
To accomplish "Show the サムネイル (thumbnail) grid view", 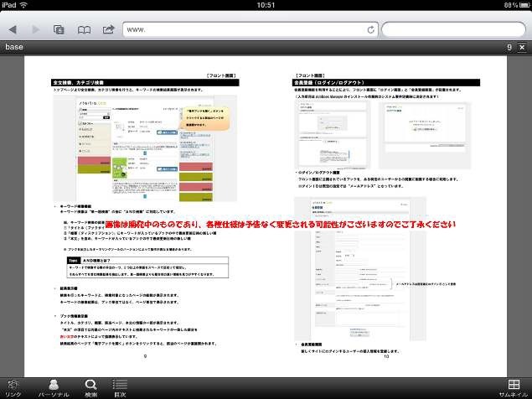I will (514, 388).
